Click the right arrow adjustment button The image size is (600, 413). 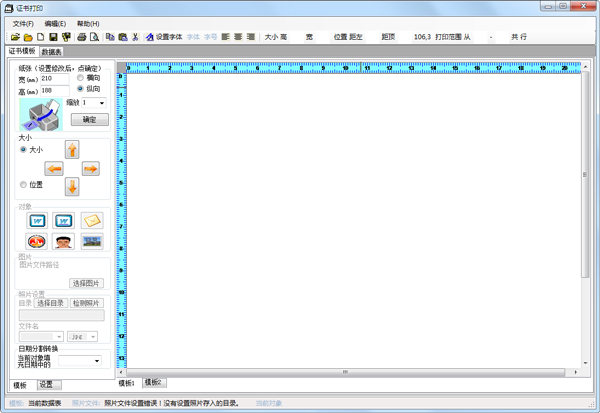point(91,168)
